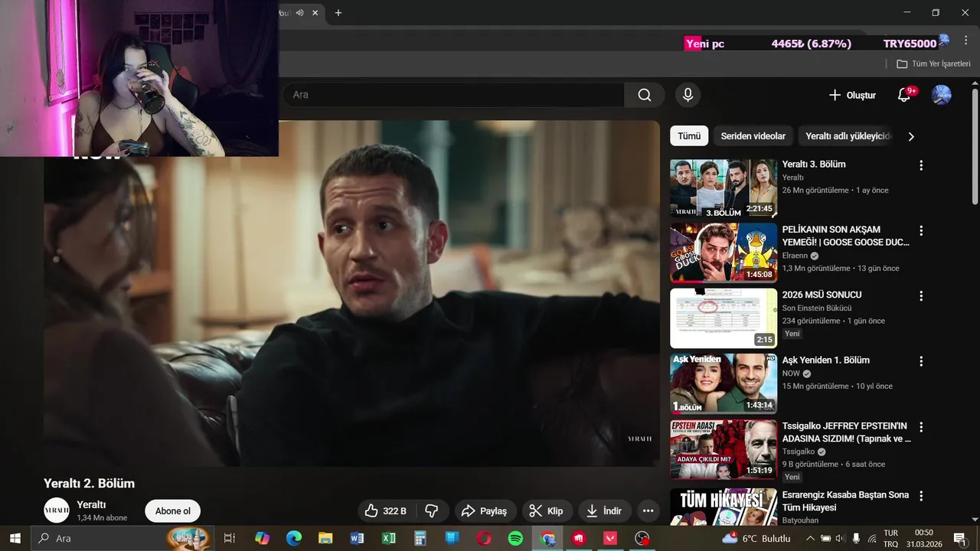This screenshot has height=551, width=980.
Task: Click Windows taskbar search box
Action: point(122,538)
